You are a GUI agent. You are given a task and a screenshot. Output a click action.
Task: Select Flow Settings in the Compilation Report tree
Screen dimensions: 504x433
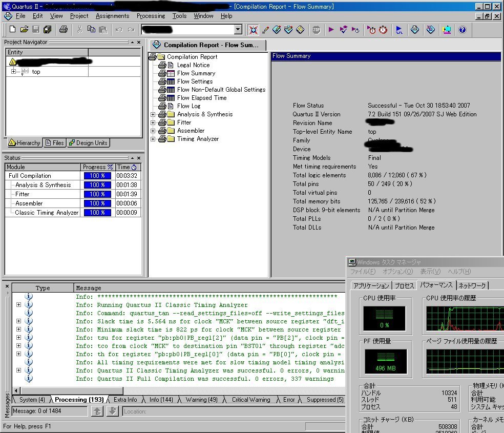195,81
